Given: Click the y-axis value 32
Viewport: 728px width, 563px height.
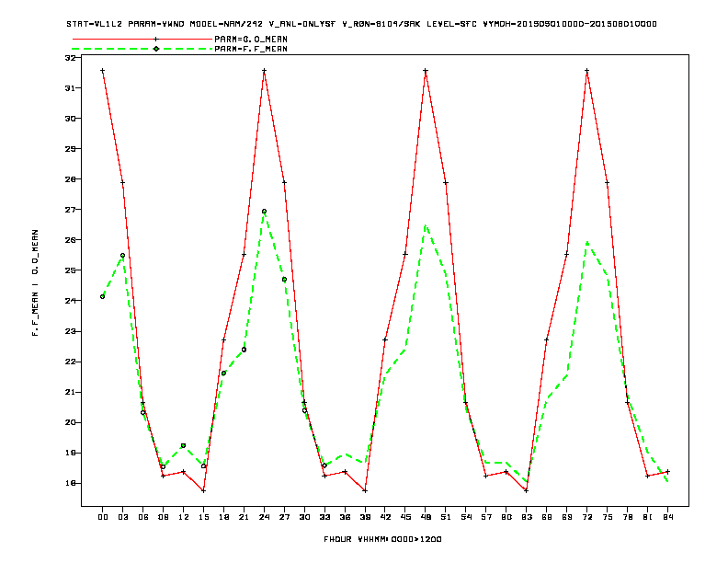Looking at the screenshot, I should coord(70,58).
